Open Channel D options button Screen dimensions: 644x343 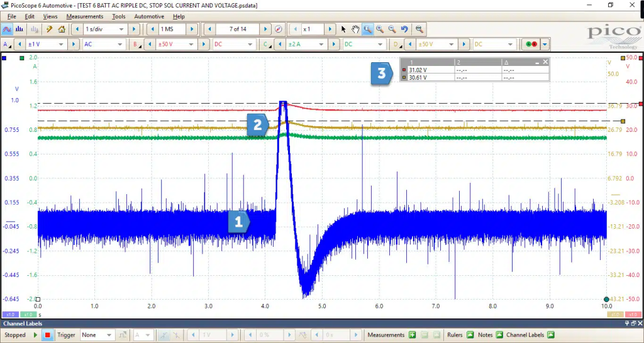[x=396, y=45]
